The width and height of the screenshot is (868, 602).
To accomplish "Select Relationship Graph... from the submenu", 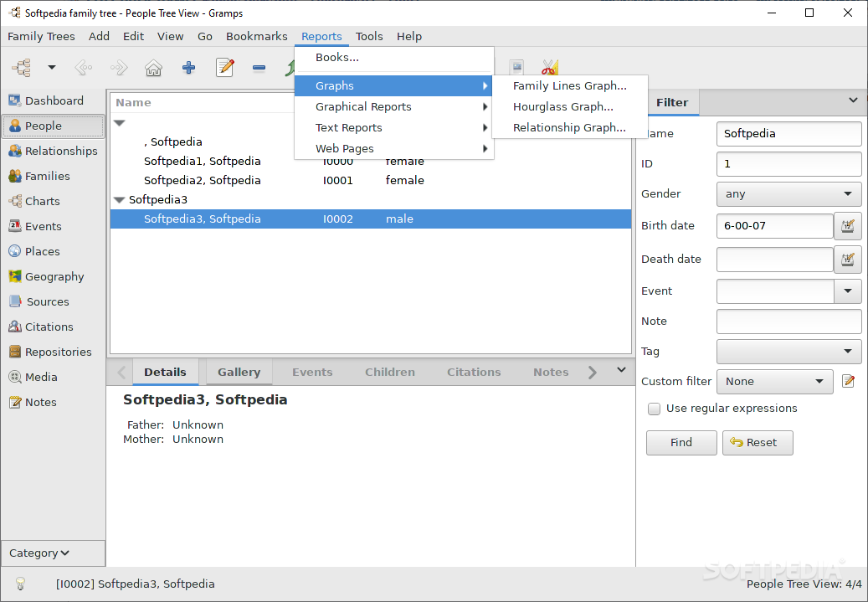I will click(x=570, y=128).
